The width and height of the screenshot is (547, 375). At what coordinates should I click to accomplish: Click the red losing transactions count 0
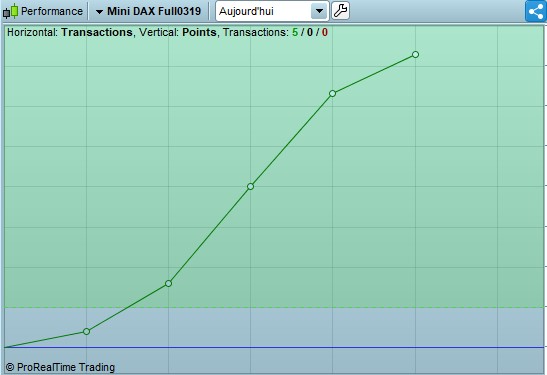tap(325, 32)
